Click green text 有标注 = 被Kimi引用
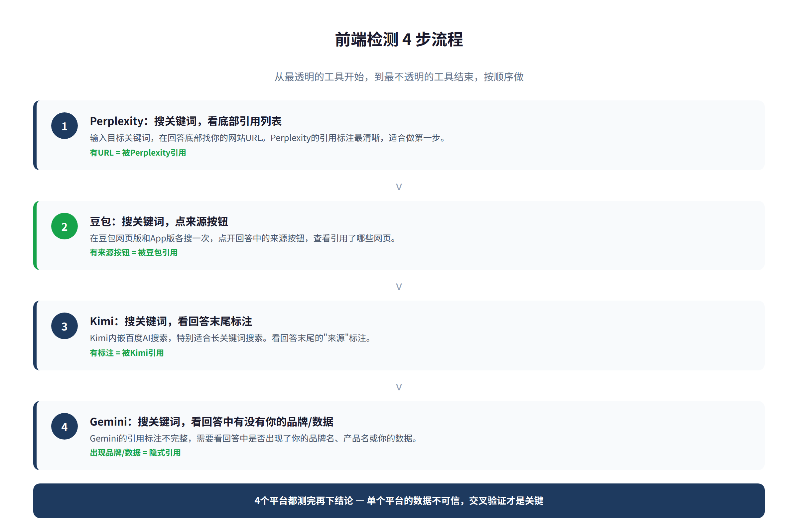The width and height of the screenshot is (798, 532). pos(127,353)
